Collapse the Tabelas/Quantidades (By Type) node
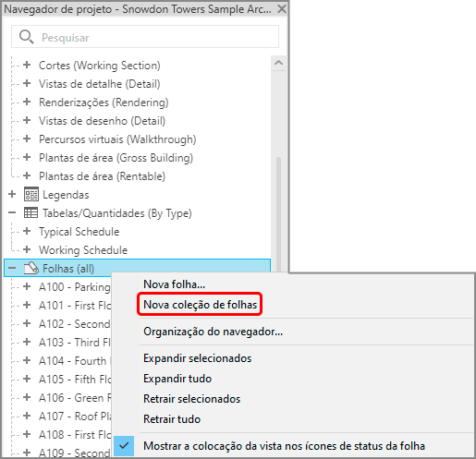476x459 pixels. click(x=12, y=212)
